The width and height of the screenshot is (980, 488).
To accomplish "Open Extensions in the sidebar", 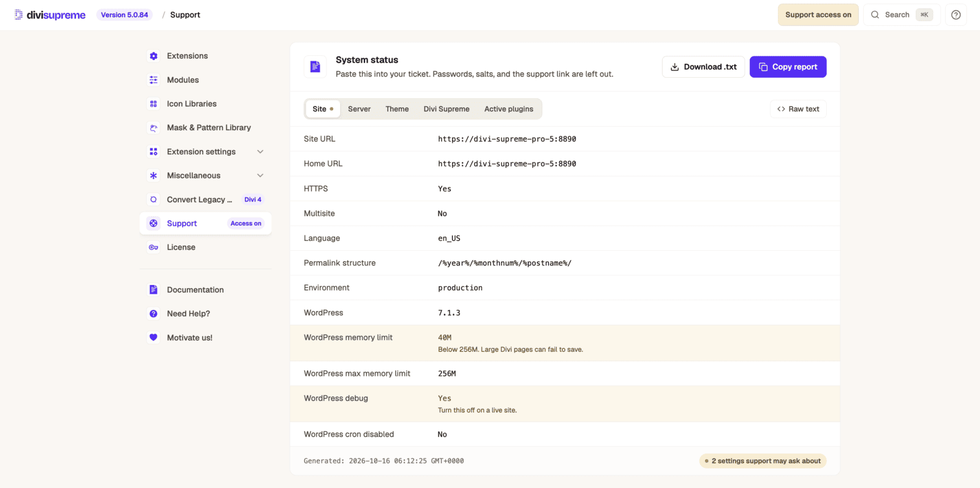I will (x=205, y=56).
